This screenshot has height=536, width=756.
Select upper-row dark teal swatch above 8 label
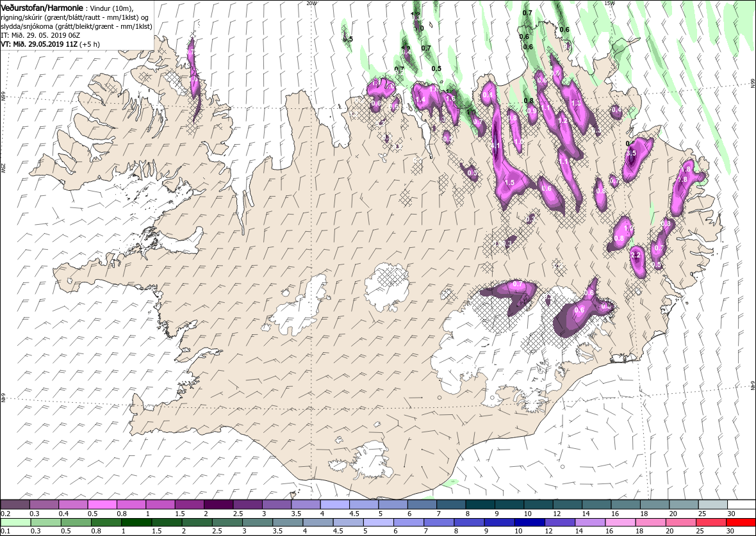tap(481, 505)
